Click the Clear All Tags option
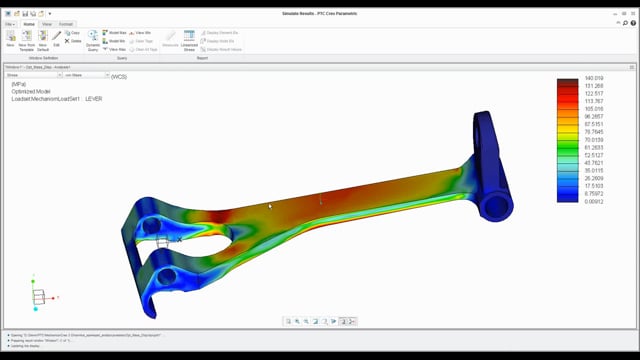Screen dimensions: 640x360 point(143,49)
